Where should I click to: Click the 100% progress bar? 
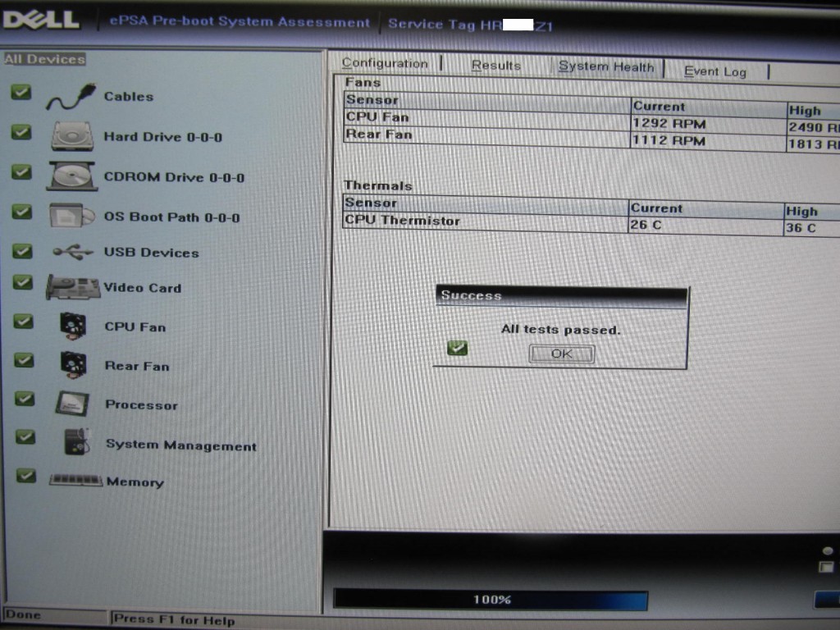[x=491, y=600]
